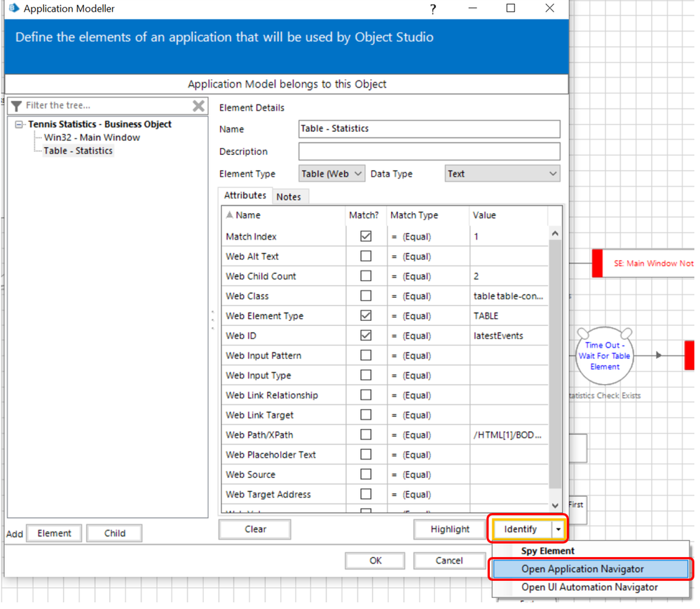700x609 pixels.
Task: Select Open Application Navigator menu item
Action: click(582, 569)
